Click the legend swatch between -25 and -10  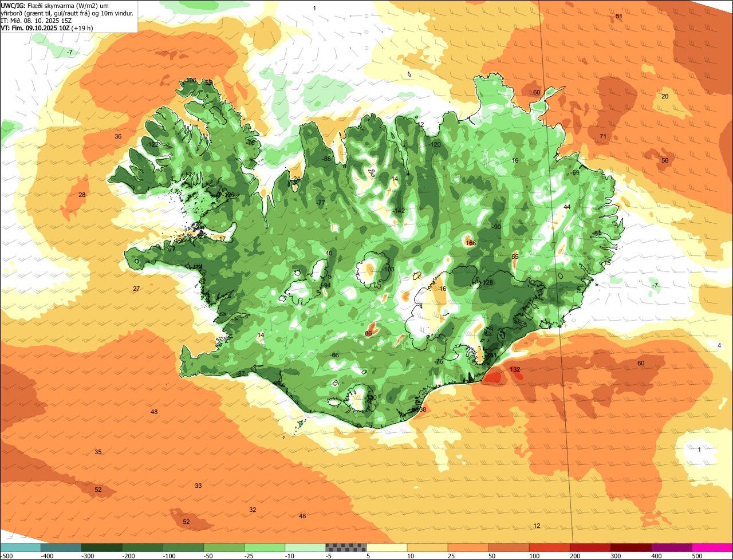[264, 547]
